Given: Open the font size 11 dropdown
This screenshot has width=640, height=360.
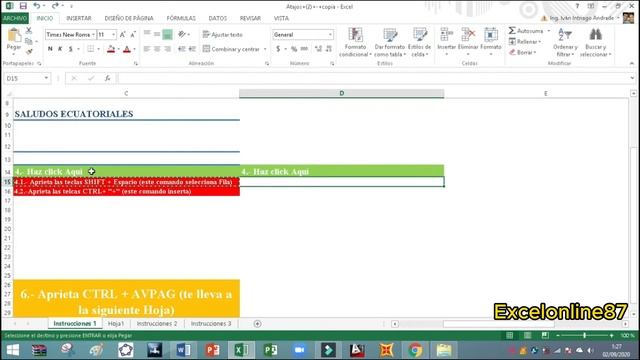Looking at the screenshot, I should 113,35.
